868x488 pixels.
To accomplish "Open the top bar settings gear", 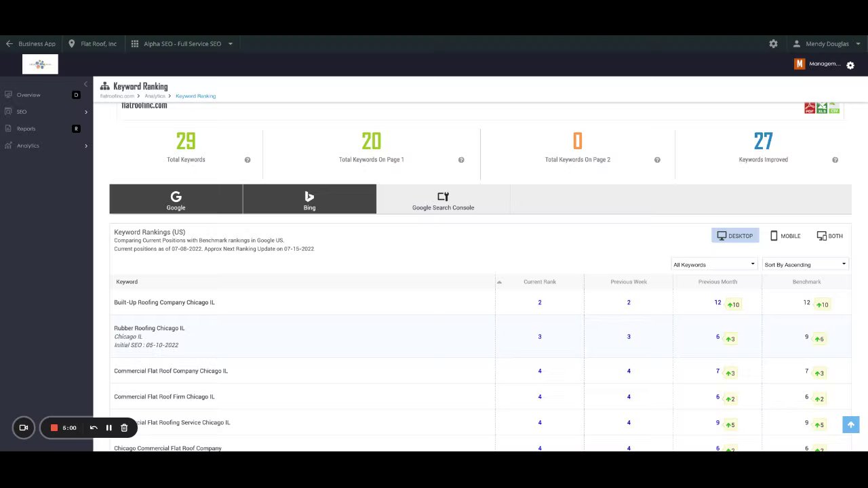I will point(773,43).
